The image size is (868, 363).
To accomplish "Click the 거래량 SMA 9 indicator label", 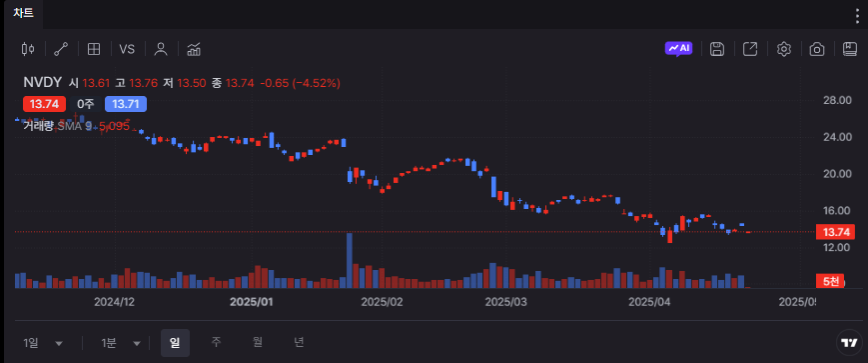I will (x=58, y=126).
